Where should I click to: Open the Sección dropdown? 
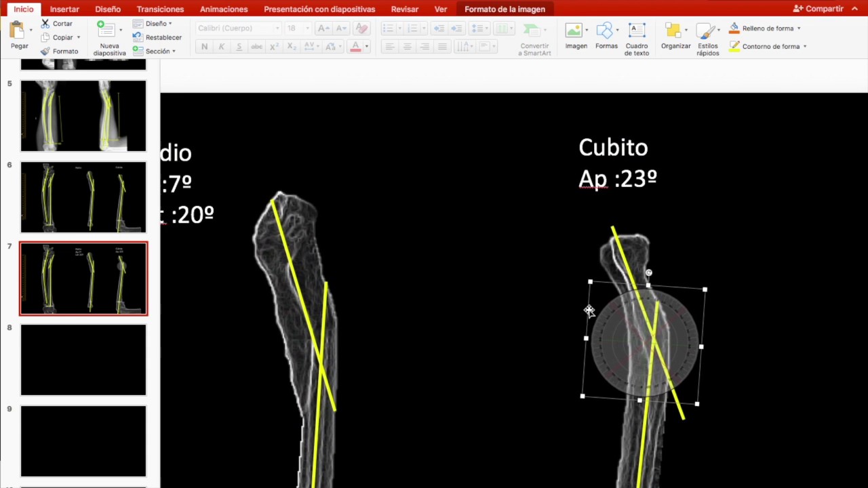coord(155,51)
